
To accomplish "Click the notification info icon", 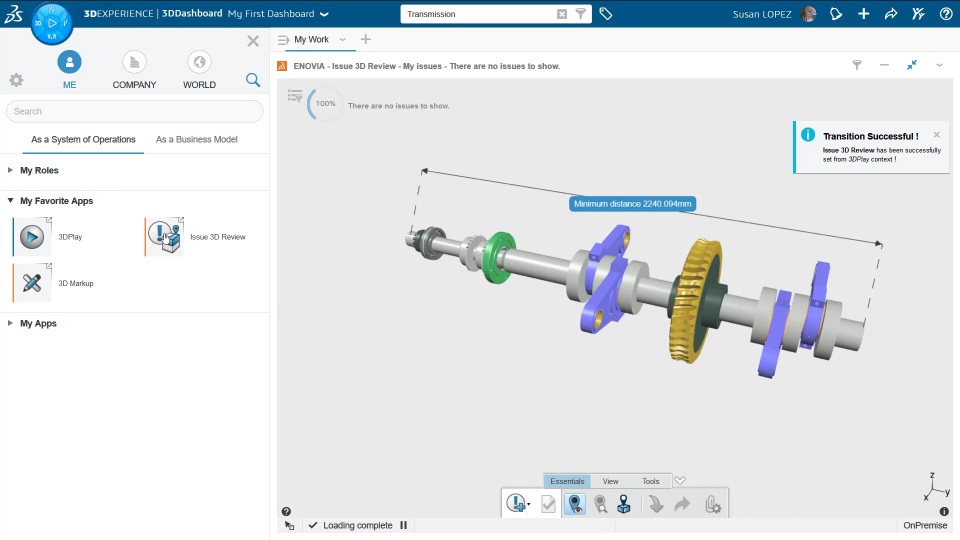I will click(x=808, y=134).
